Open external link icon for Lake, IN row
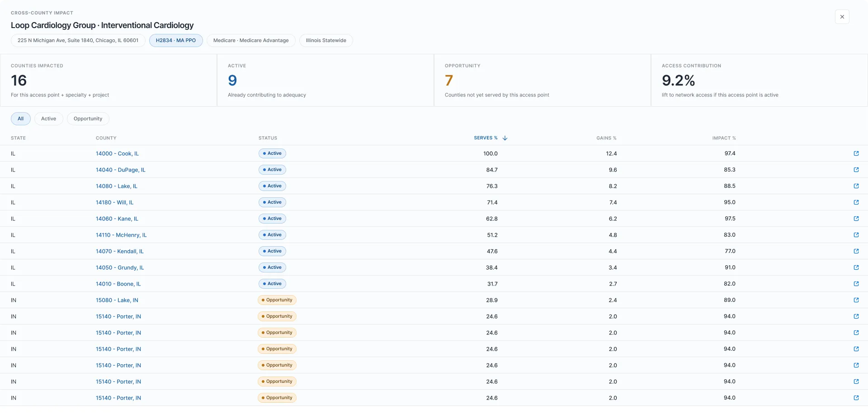 [x=856, y=300]
